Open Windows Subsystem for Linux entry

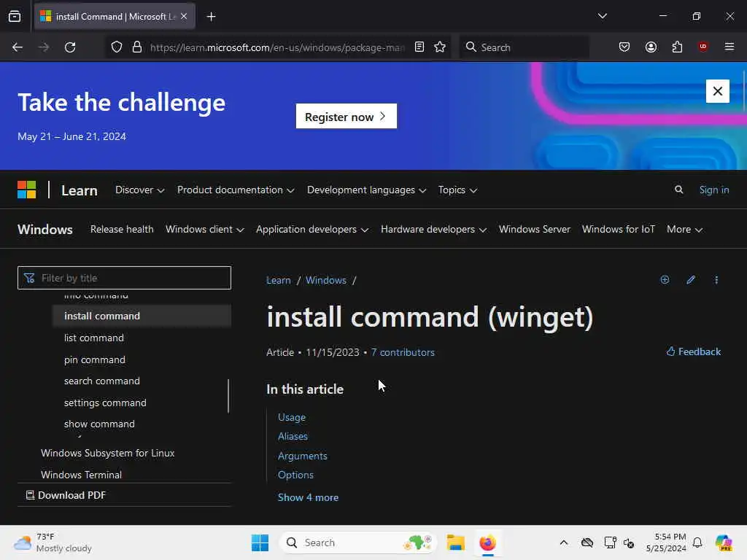(x=108, y=453)
